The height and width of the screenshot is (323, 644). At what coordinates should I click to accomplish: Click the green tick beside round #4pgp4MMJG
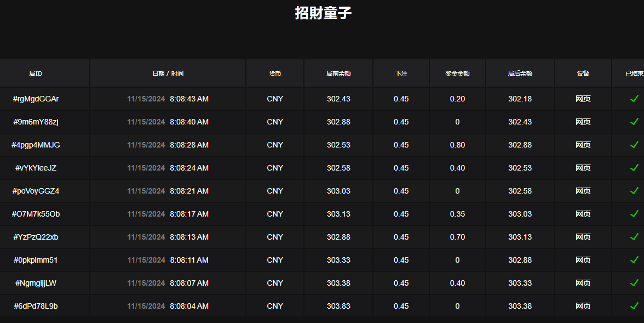click(x=635, y=145)
